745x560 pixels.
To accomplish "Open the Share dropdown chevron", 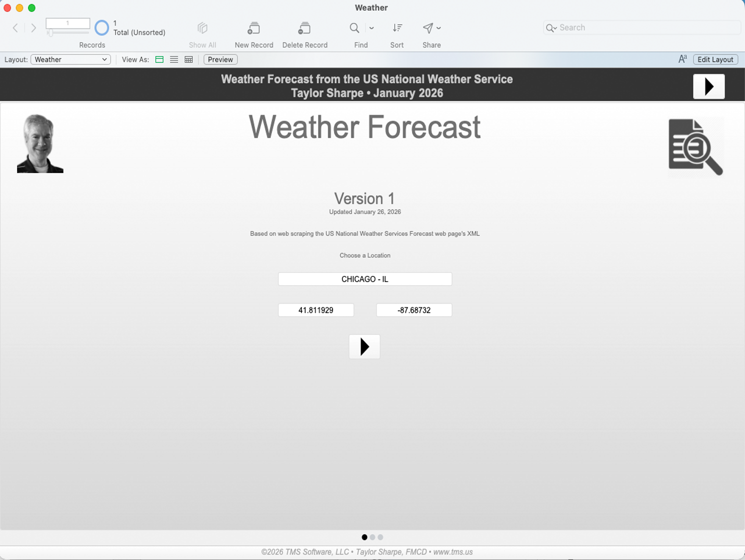I will click(438, 28).
